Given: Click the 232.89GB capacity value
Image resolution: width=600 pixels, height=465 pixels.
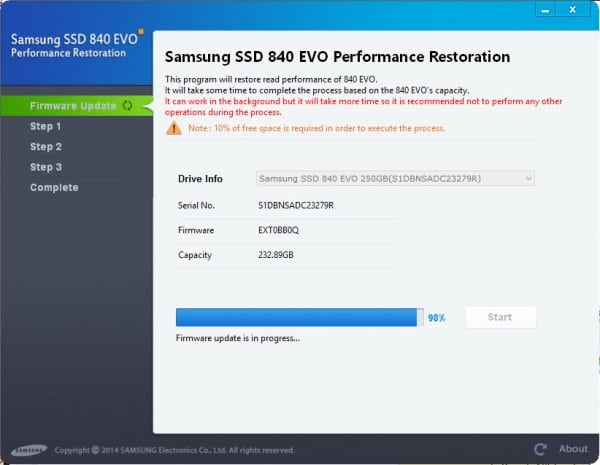Looking at the screenshot, I should coord(277,255).
